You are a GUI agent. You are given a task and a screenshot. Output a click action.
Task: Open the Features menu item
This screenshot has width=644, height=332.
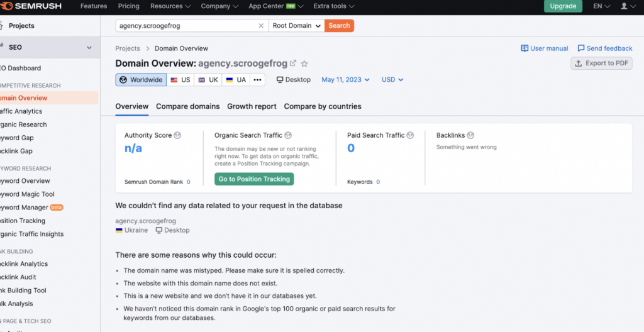94,6
